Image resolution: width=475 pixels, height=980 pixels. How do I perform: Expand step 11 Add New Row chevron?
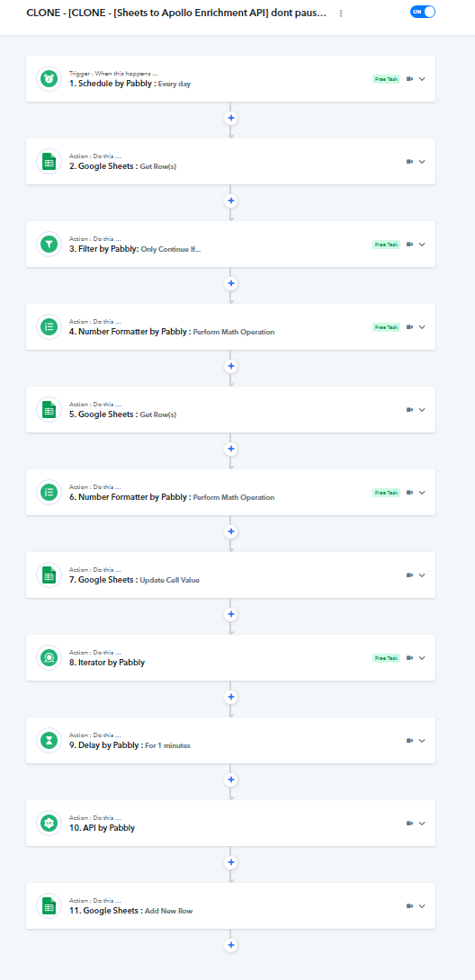[x=422, y=906]
